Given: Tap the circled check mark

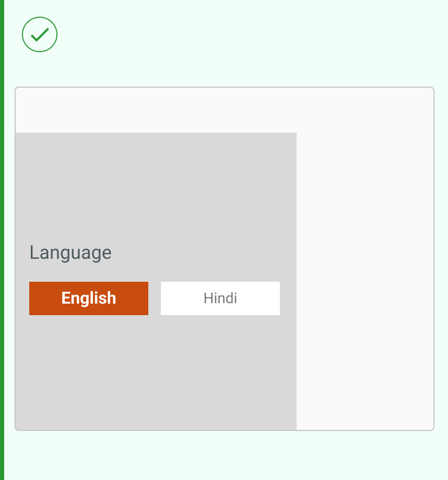Looking at the screenshot, I should tap(40, 34).
